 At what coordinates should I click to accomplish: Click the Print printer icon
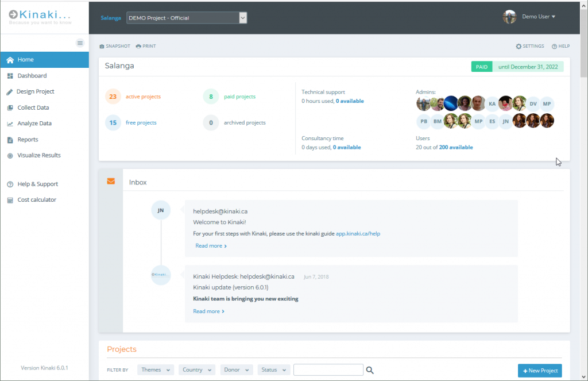pos(138,46)
